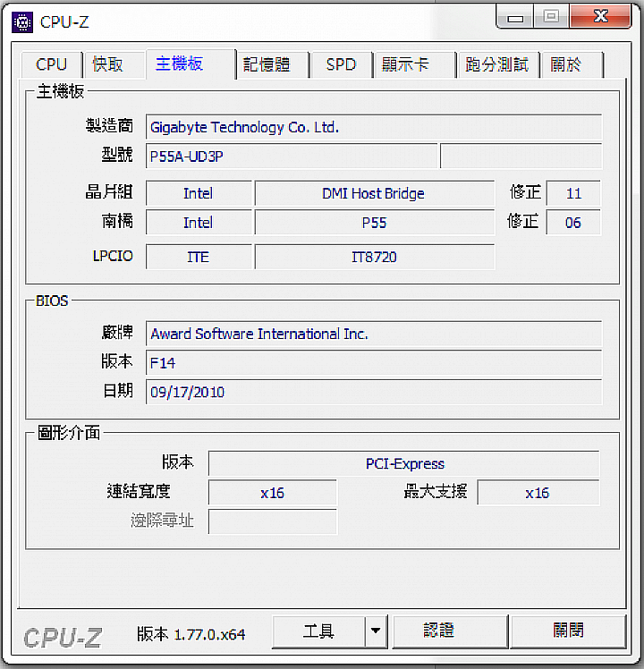Click the 認證 button

[449, 631]
